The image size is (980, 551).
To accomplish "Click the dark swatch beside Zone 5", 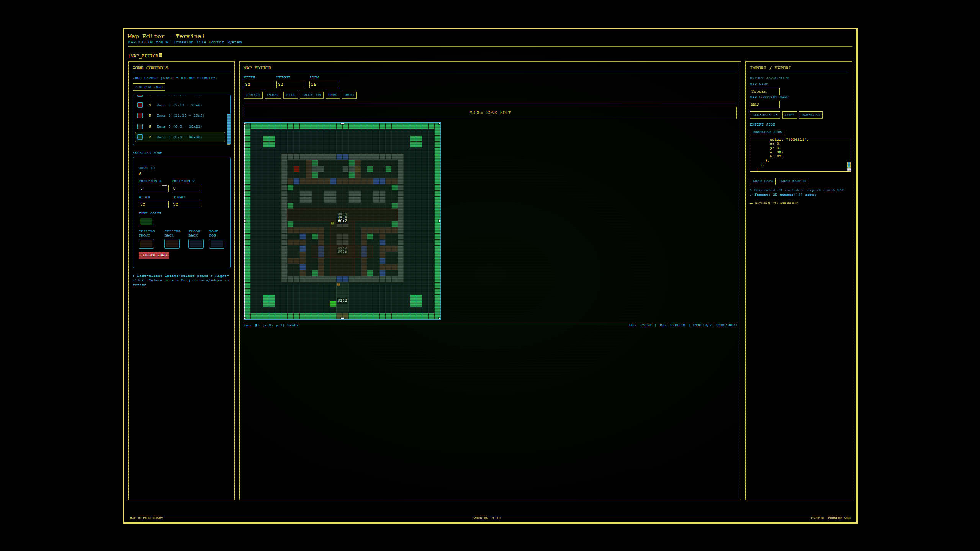I will coord(140,126).
